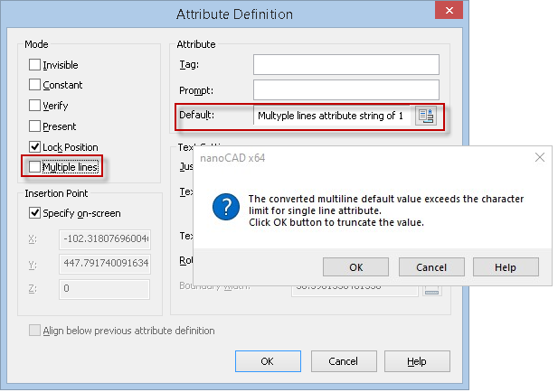Uncheck the Lock Position checkbox
This screenshot has height=392, width=558.
[x=35, y=146]
